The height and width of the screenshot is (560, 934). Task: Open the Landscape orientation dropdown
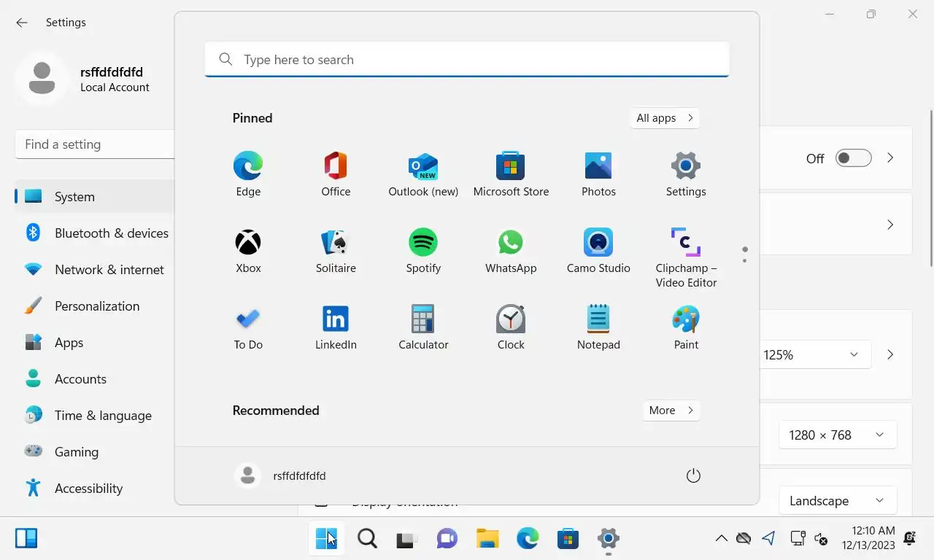coord(838,501)
